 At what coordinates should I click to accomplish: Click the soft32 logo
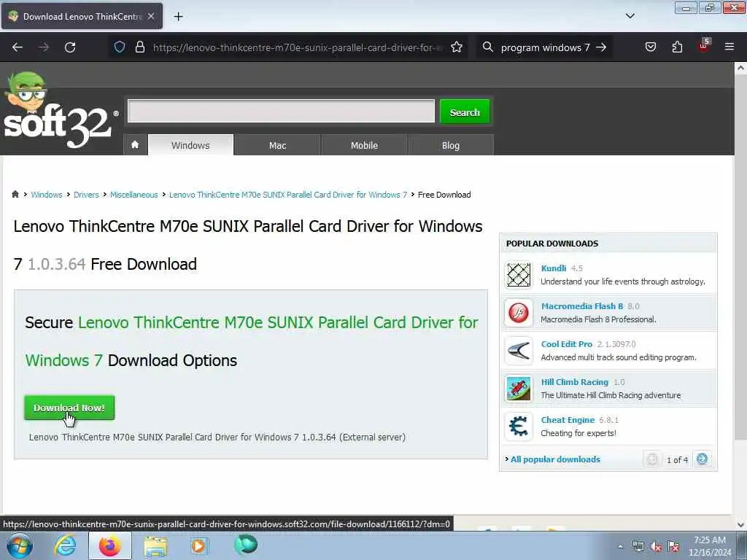pyautogui.click(x=61, y=112)
